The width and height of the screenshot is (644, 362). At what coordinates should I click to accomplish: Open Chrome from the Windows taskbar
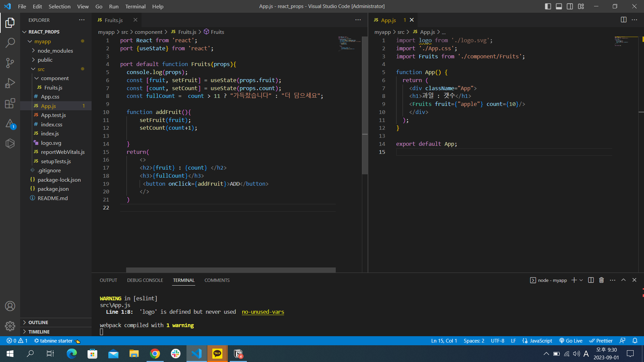pyautogui.click(x=155, y=354)
